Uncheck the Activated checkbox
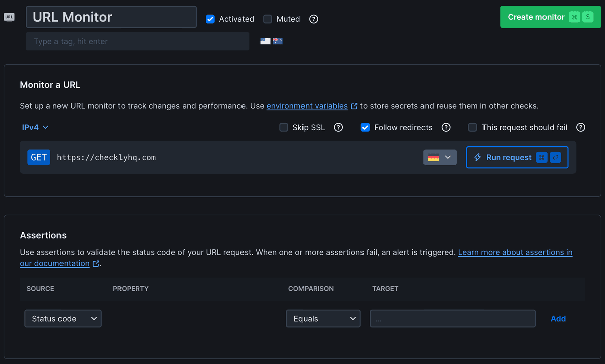The width and height of the screenshot is (605, 364). [210, 19]
